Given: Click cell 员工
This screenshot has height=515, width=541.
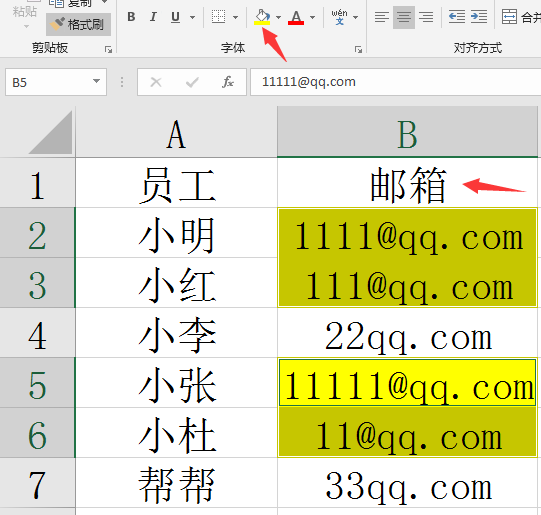Looking at the screenshot, I should point(176,183).
